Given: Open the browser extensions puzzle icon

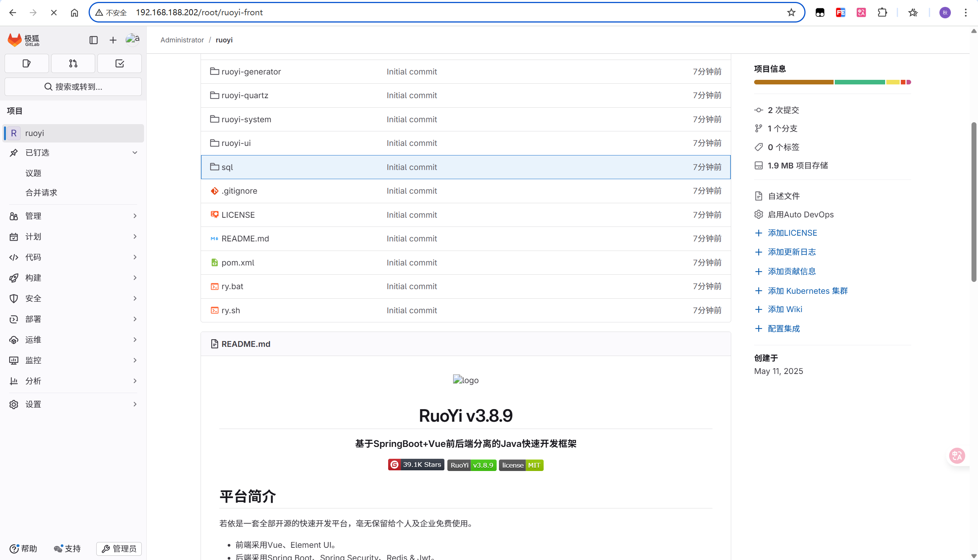Looking at the screenshot, I should pos(882,12).
